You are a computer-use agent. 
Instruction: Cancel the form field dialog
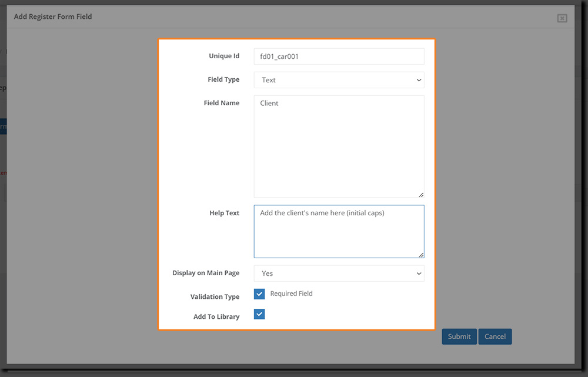[495, 336]
